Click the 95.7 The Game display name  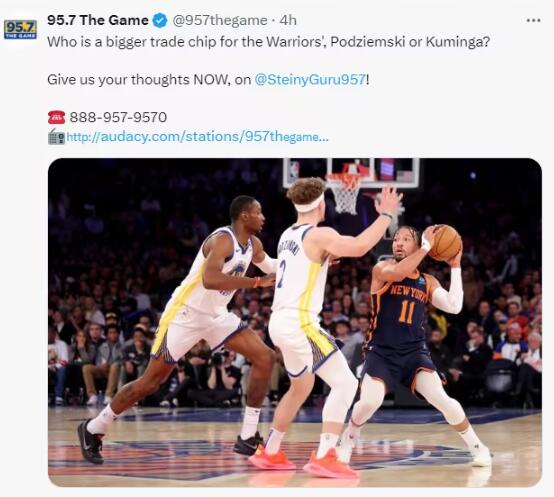(98, 20)
